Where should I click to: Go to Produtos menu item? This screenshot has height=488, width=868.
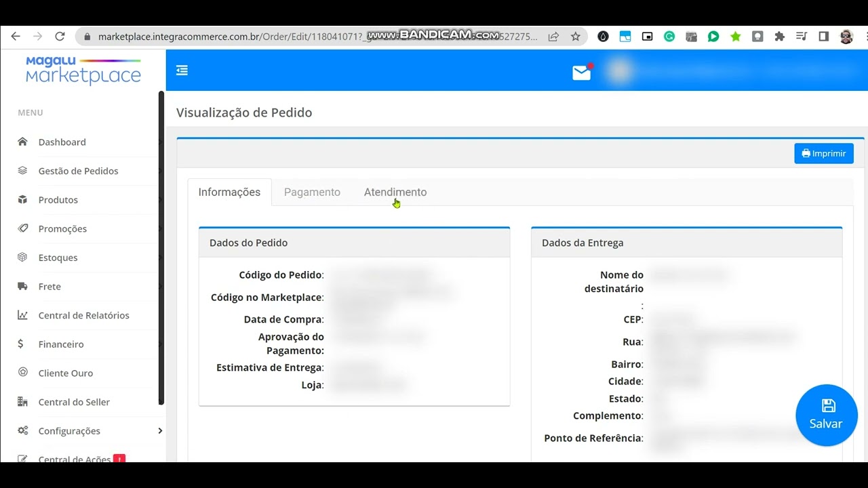point(58,200)
